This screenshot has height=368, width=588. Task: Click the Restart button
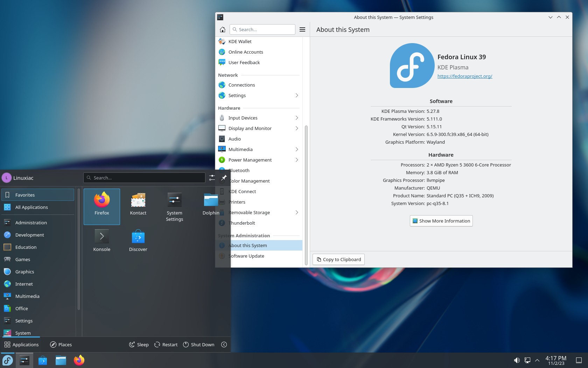[166, 345]
